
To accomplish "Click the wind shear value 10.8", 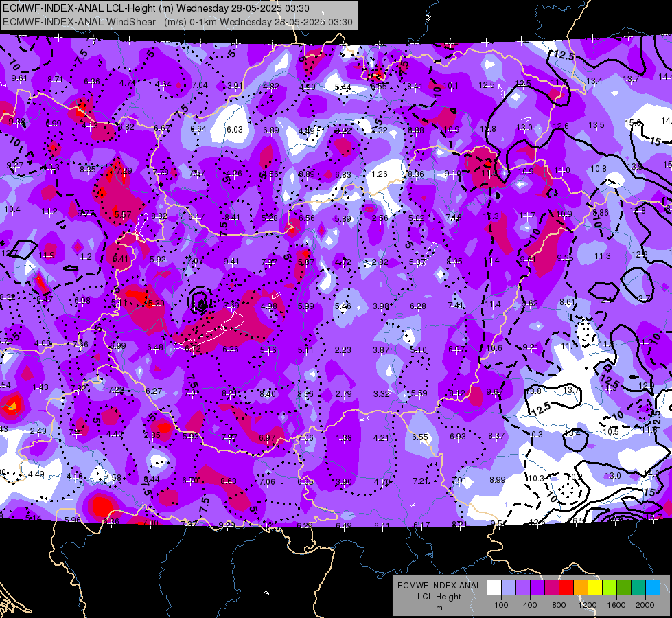I will (599, 168).
